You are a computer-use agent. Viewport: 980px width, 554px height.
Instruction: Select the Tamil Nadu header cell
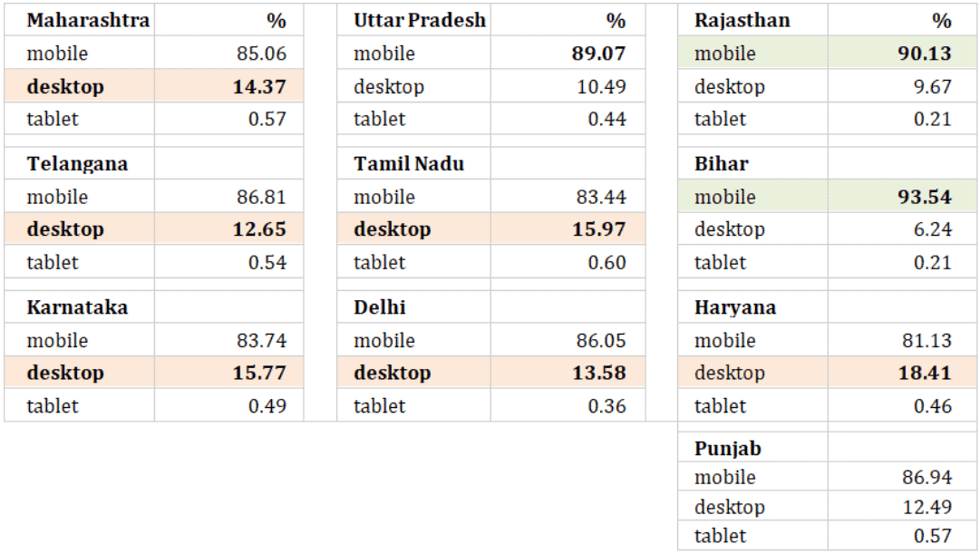coord(413,164)
